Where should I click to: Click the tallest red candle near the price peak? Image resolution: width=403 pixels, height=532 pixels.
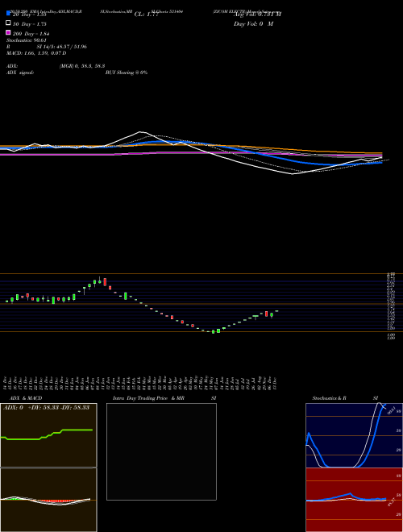click(105, 282)
